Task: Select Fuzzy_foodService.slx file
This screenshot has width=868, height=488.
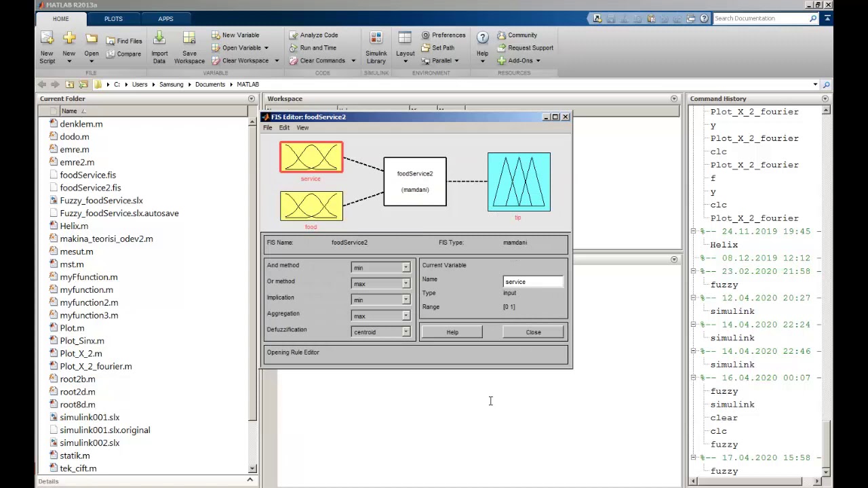Action: (x=101, y=201)
